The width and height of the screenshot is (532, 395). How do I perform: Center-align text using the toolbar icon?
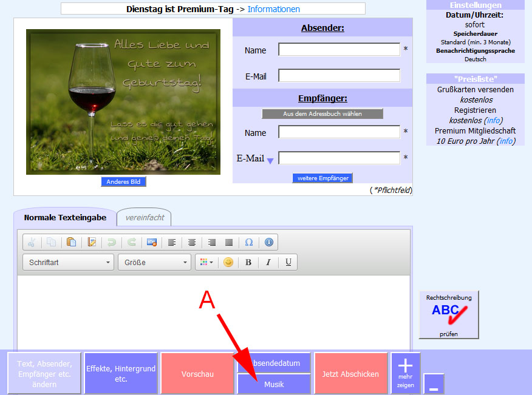pos(192,243)
